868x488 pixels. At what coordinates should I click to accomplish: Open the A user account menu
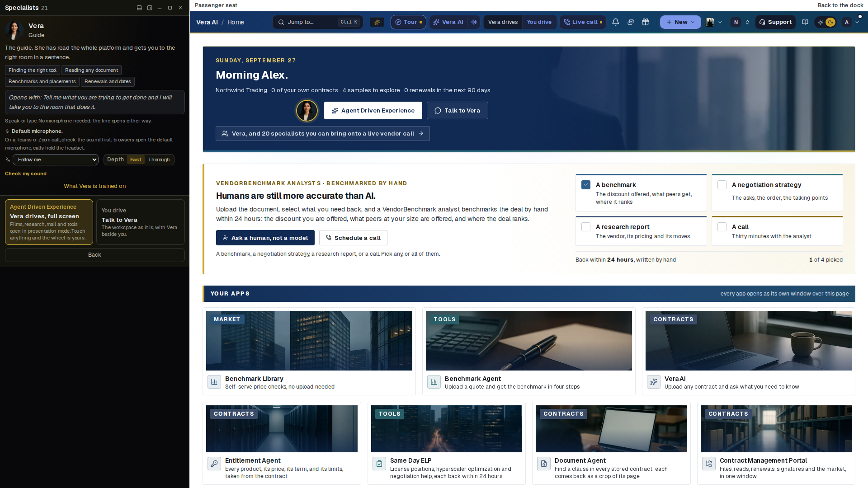[x=851, y=22]
